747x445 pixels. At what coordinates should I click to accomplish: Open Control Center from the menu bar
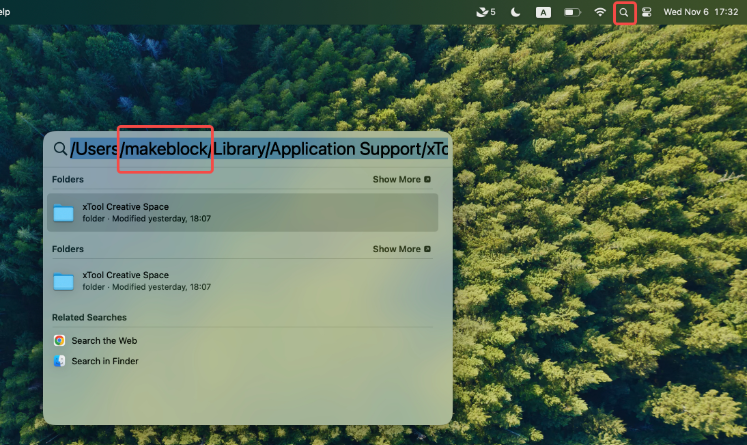(x=646, y=12)
